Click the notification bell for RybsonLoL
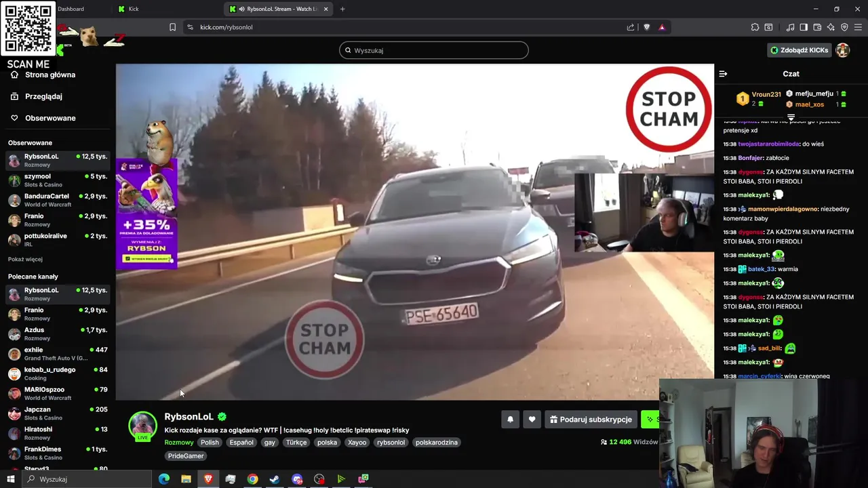Image resolution: width=868 pixels, height=488 pixels. click(511, 420)
